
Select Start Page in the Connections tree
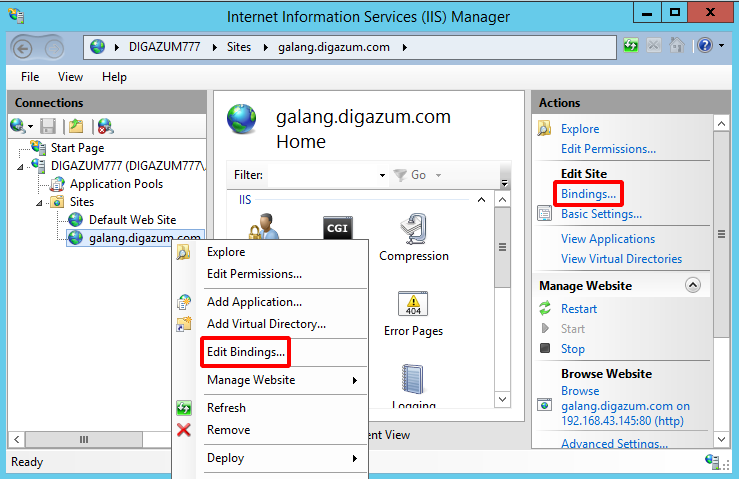[x=77, y=148]
